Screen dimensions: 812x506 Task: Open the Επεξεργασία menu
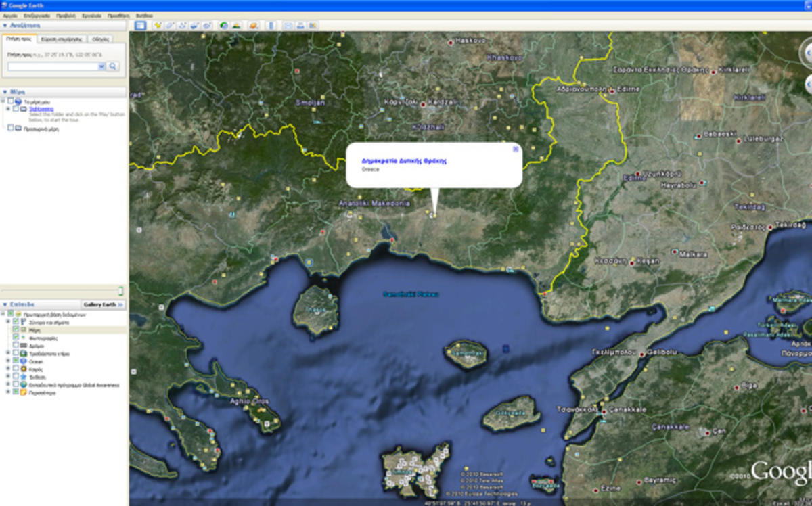[37, 15]
